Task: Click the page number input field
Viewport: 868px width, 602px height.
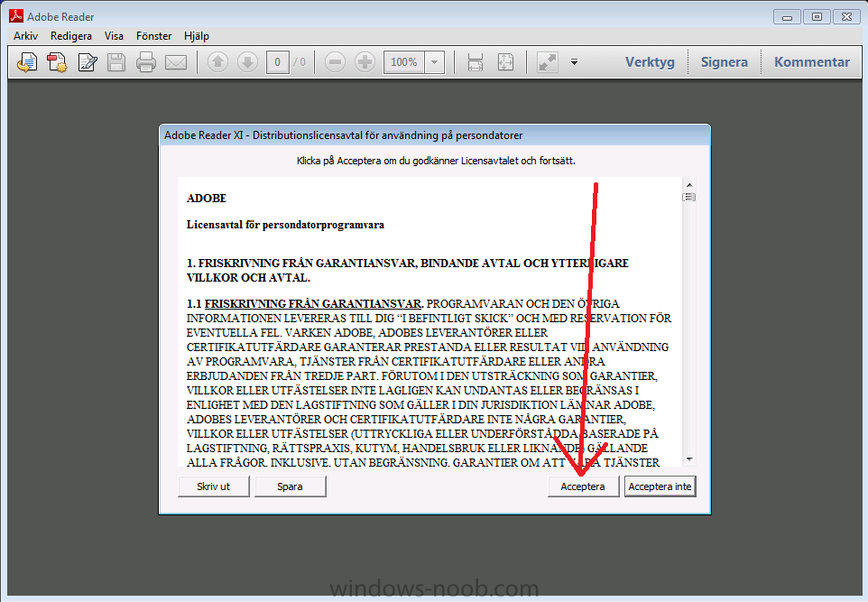Action: [x=277, y=62]
